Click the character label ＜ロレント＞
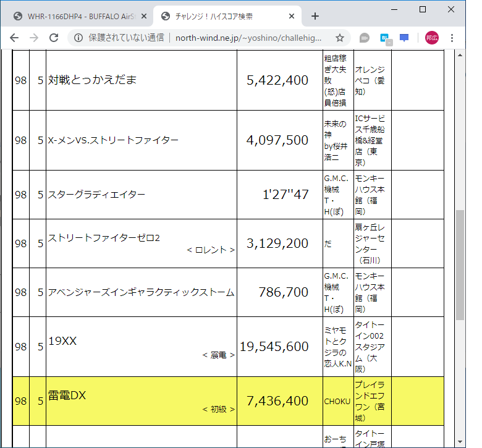Viewport: 482px width, 448px height. (x=211, y=250)
